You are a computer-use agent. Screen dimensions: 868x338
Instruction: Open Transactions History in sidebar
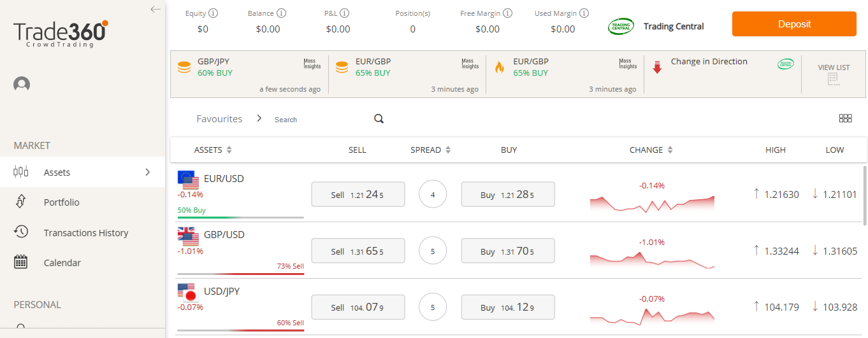tap(85, 233)
